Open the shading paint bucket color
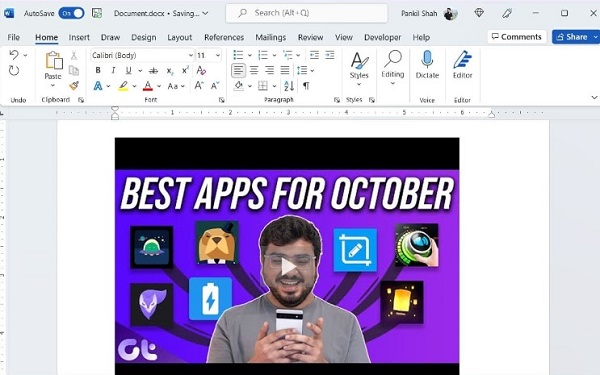This screenshot has width=600, height=375. point(239,86)
